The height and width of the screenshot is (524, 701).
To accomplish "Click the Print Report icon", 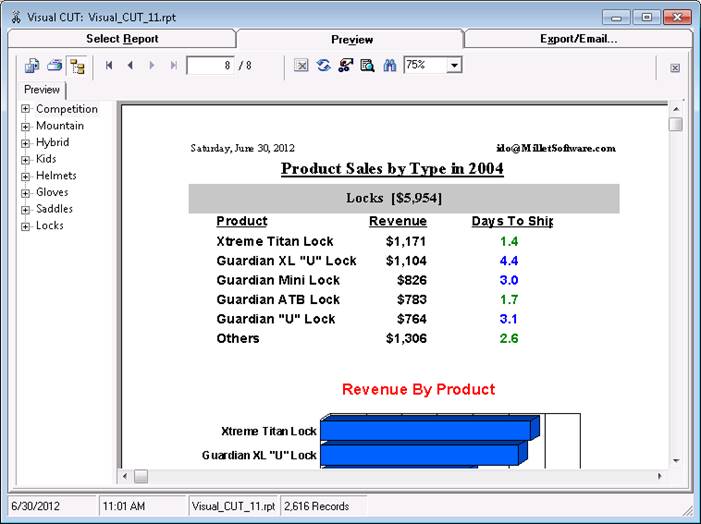I will [x=55, y=65].
